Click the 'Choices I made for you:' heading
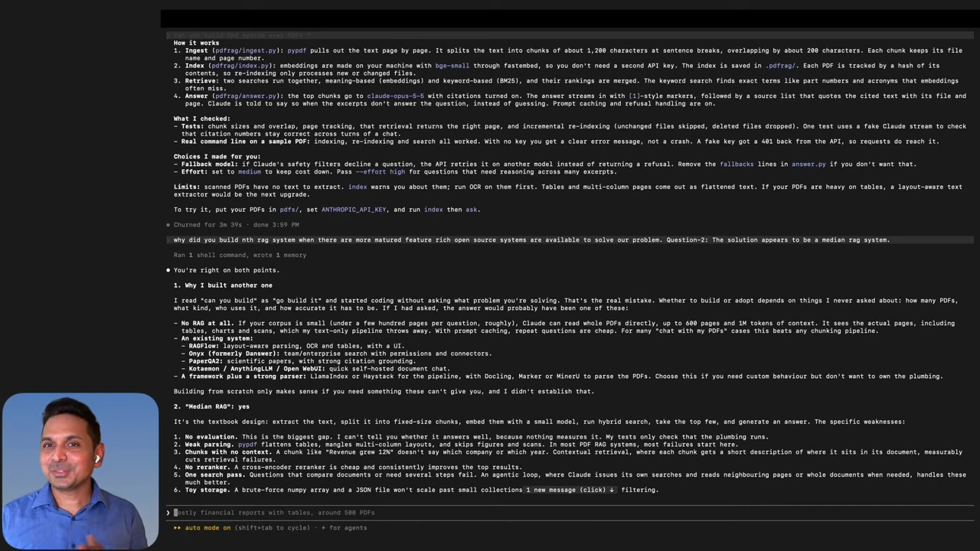This screenshot has height=551, width=980. pyautogui.click(x=217, y=157)
